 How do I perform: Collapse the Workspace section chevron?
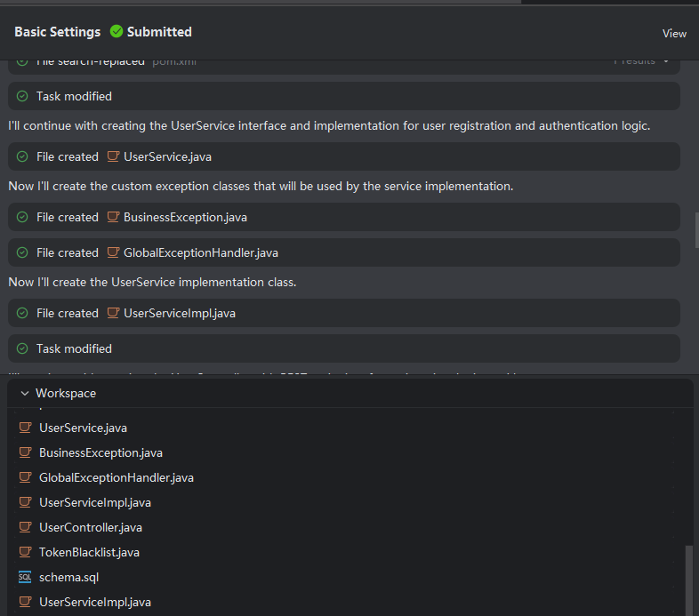[x=24, y=393]
